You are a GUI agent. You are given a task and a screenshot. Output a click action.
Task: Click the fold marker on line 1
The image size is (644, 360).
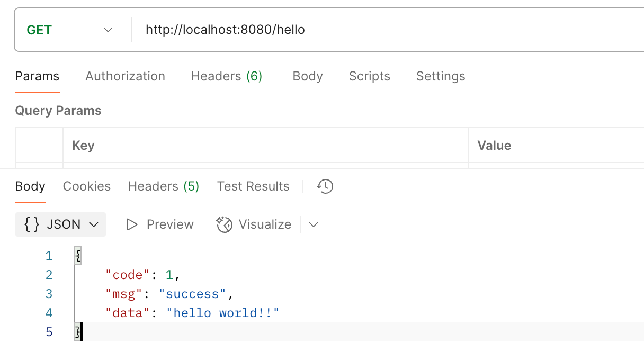click(x=77, y=255)
